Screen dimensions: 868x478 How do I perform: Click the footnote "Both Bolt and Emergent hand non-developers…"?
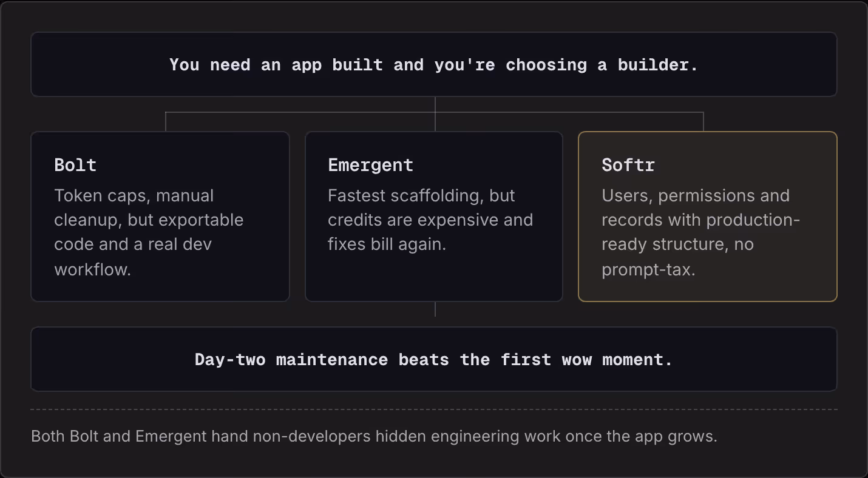point(374,436)
